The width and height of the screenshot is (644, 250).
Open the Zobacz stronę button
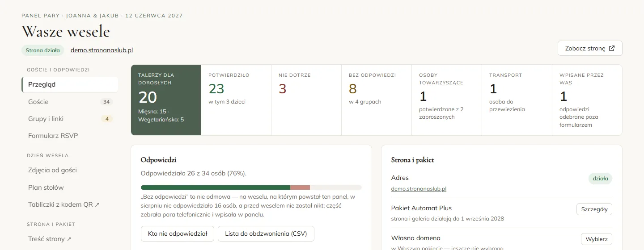(x=590, y=48)
